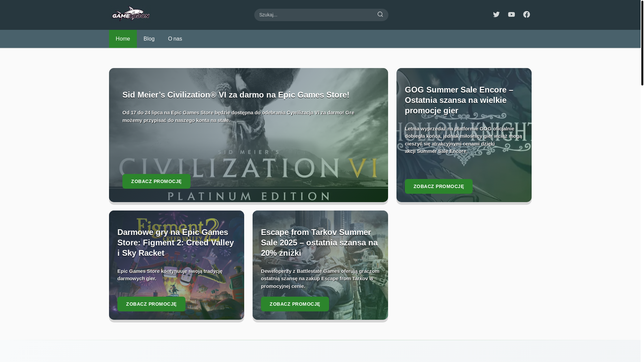Click the GOG sale description paragraph

pyautogui.click(x=463, y=140)
